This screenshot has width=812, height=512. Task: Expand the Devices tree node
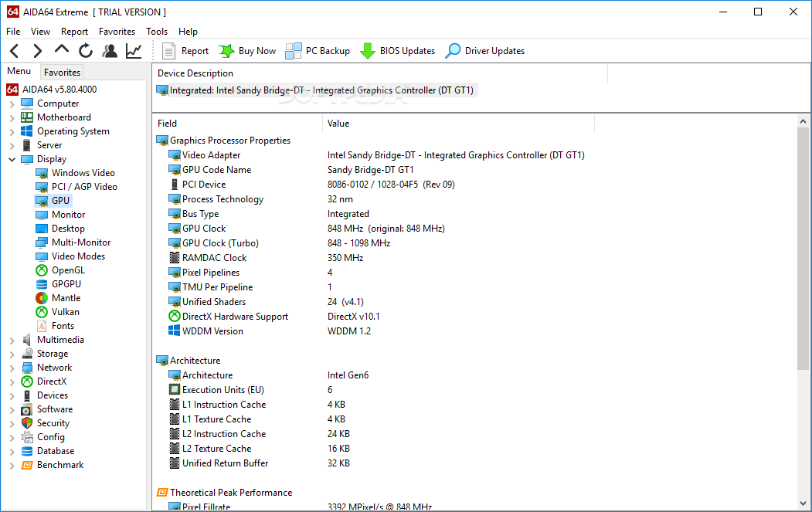pos(12,396)
